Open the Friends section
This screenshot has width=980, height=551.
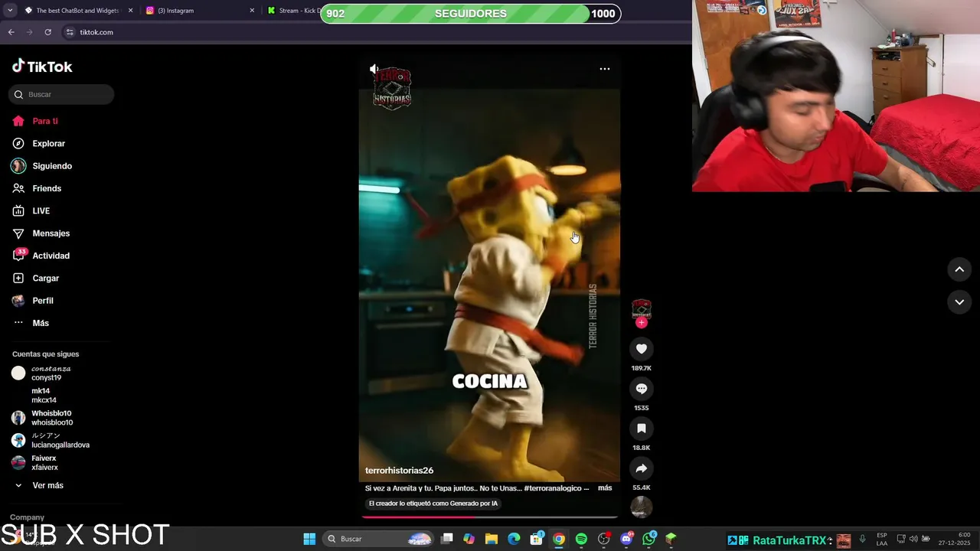[x=37, y=188]
